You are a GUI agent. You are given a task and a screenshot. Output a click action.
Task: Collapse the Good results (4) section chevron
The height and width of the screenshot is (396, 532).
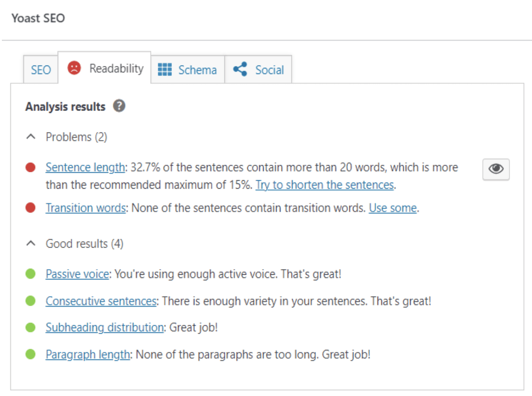coord(31,243)
